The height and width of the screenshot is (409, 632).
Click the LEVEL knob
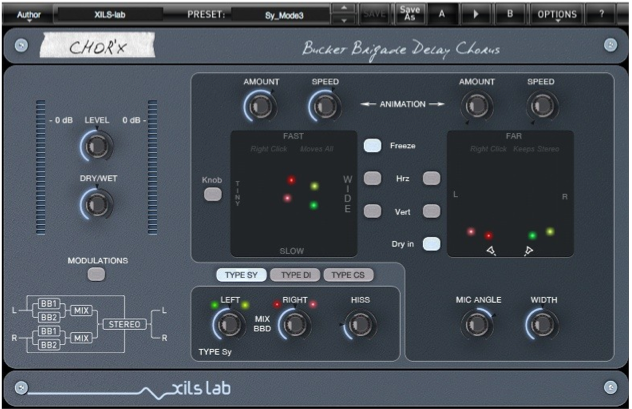97,146
